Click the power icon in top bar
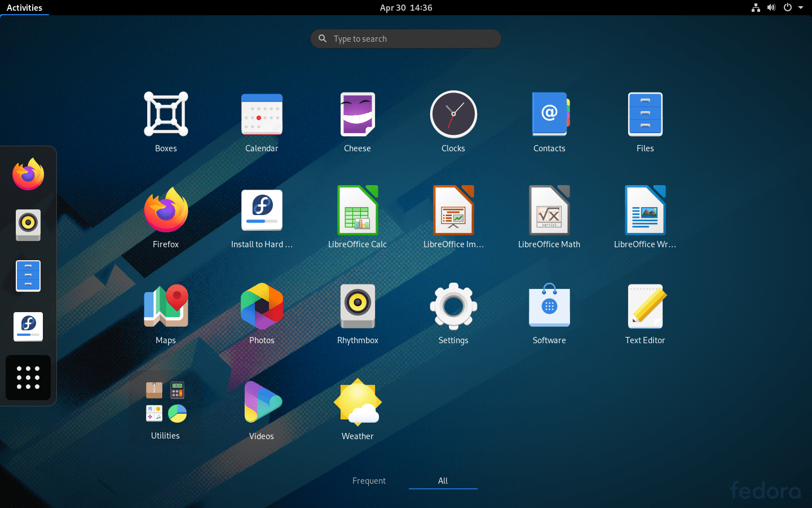 (788, 7)
